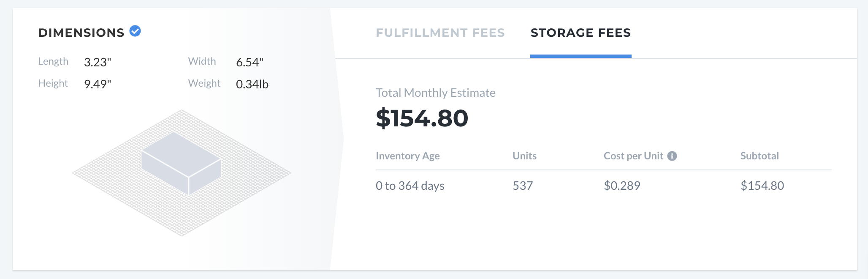Click the isometric product box illustration
The width and height of the screenshot is (868, 279).
[x=181, y=163]
